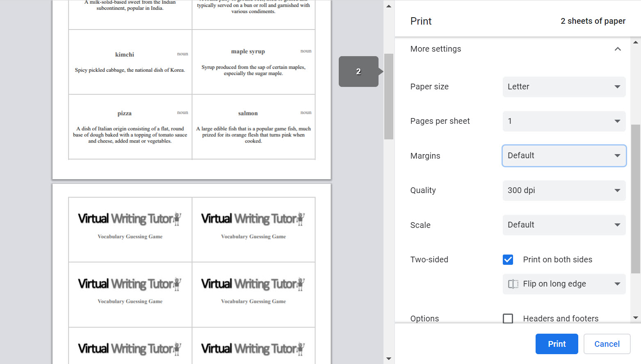This screenshot has width=641, height=364.
Task: Change Flip on long edge setting
Action: [564, 284]
